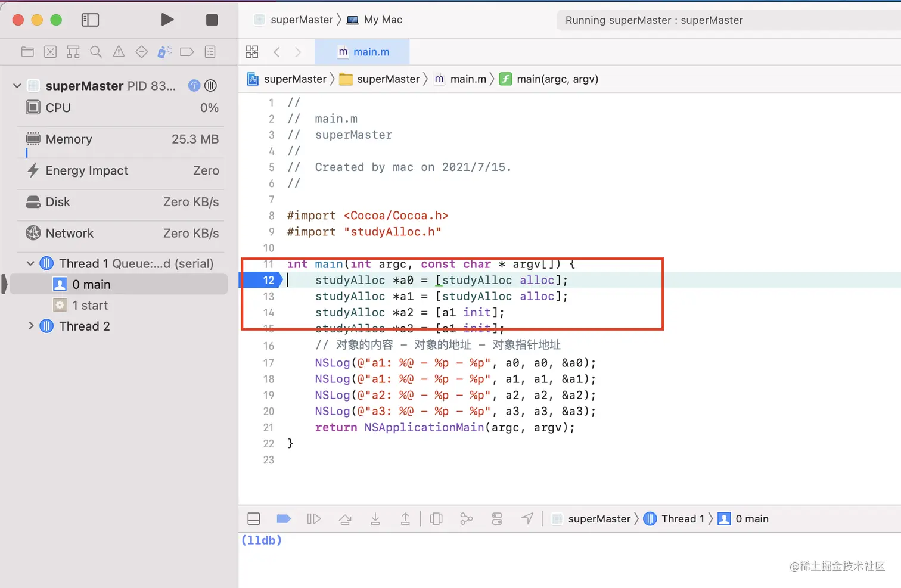This screenshot has width=901, height=588.
Task: Collapse the Thread 1 disclosure arrow
Action: (30, 263)
